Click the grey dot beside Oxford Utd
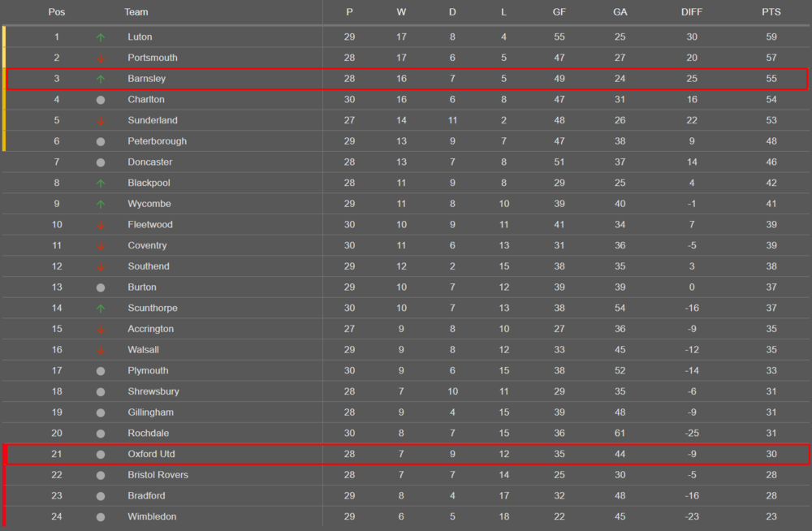This screenshot has height=531, width=812. tap(101, 455)
